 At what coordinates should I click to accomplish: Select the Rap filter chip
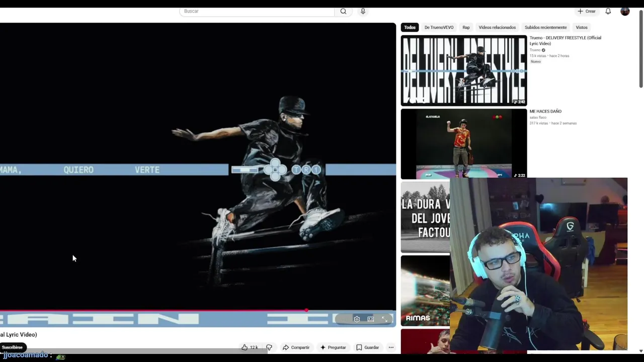point(466,27)
